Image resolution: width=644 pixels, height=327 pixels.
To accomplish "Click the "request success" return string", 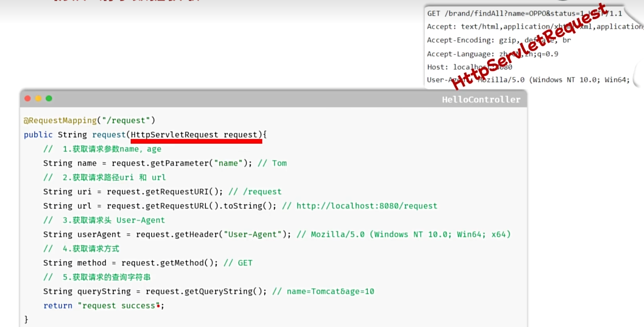I will coord(119,306).
